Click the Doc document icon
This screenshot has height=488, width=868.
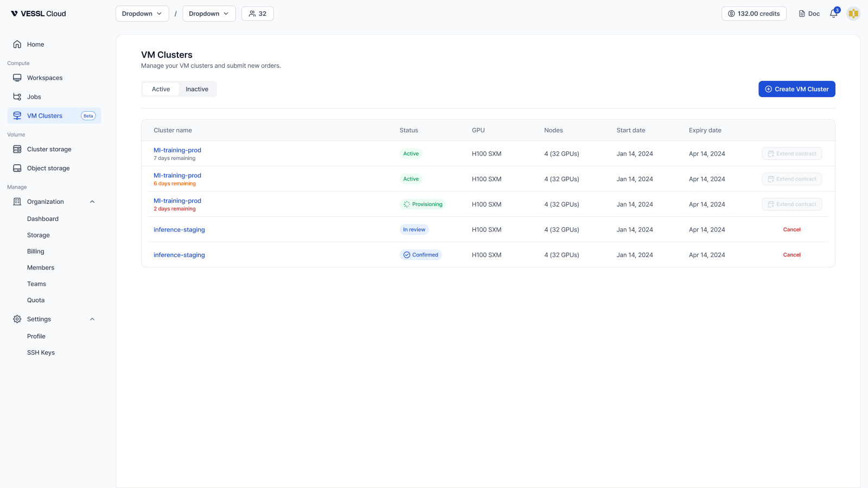[802, 14]
